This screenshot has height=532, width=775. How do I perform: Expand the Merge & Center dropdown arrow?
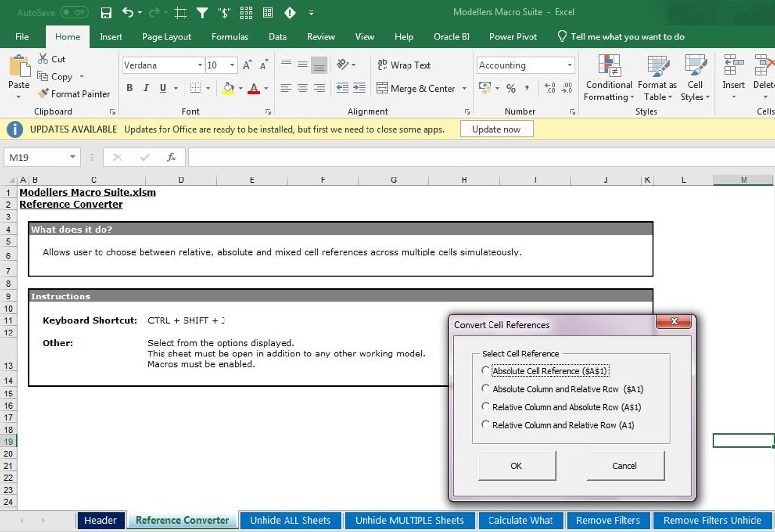464,88
